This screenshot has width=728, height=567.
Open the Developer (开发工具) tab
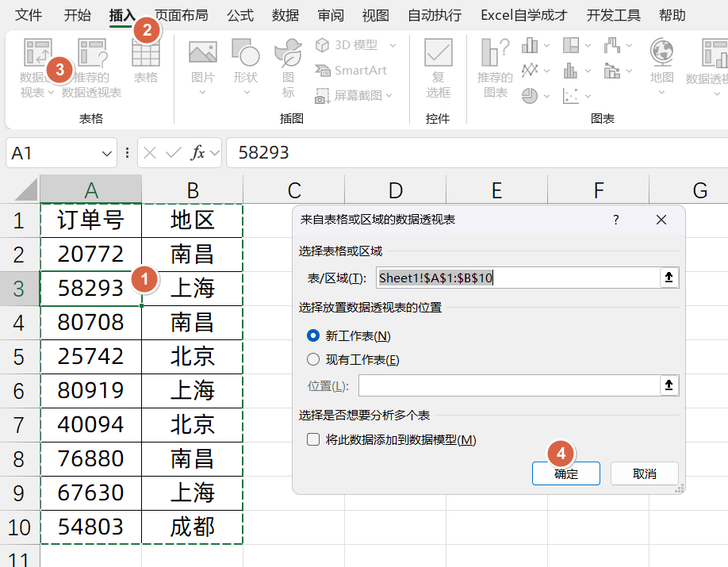613,15
